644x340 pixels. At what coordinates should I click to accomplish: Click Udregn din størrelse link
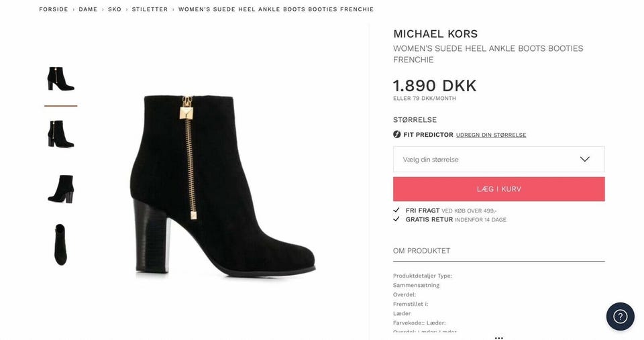[x=491, y=135]
